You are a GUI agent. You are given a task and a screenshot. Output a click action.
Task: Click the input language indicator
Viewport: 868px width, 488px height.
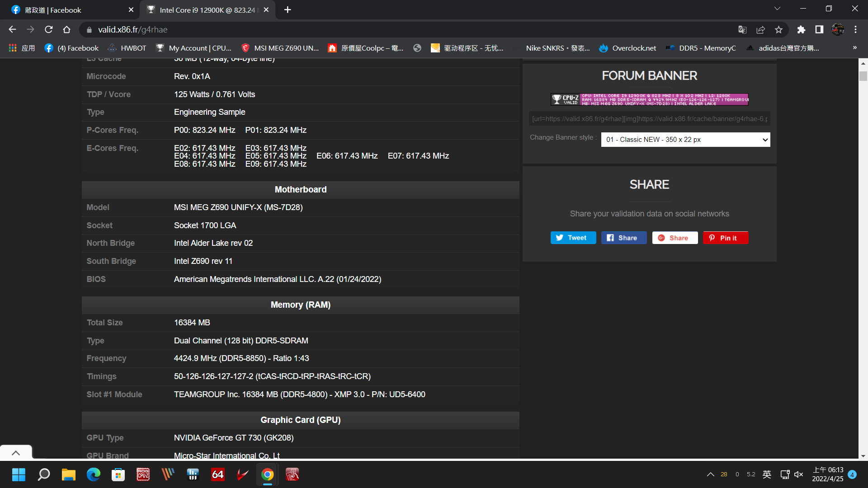(x=767, y=474)
